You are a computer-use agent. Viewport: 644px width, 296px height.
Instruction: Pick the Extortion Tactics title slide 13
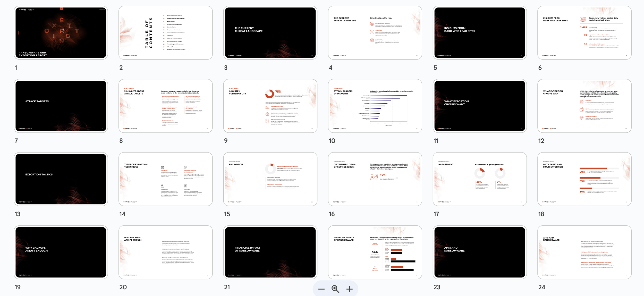61,179
